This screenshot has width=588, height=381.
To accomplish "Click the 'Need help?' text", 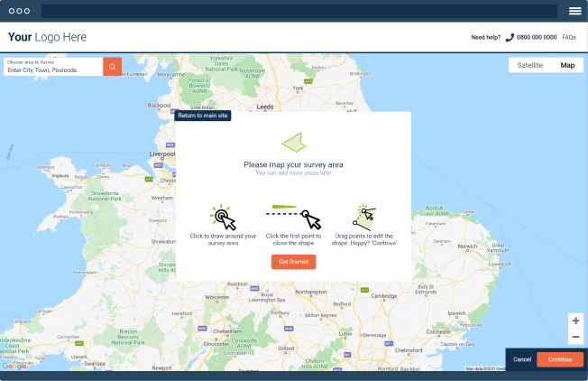I will 485,37.
